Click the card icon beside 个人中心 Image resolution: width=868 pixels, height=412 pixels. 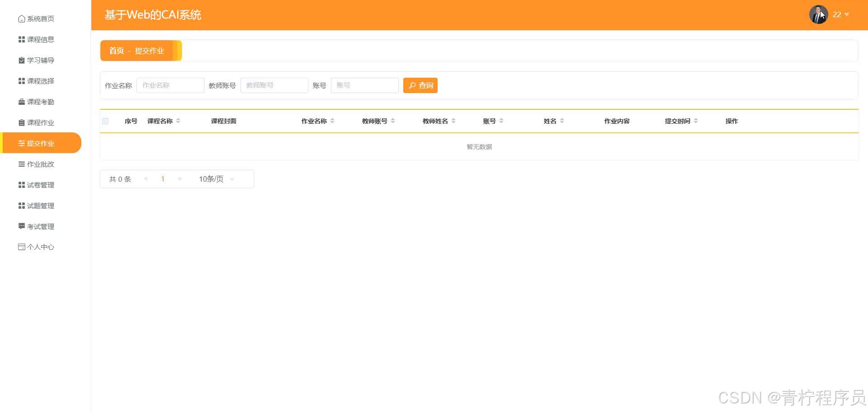(x=21, y=247)
